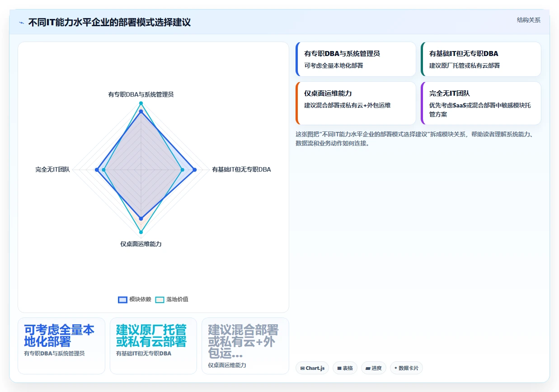
Task: Click the text 建议原厂托管或私有云部署 in second card
Action: (x=465, y=65)
